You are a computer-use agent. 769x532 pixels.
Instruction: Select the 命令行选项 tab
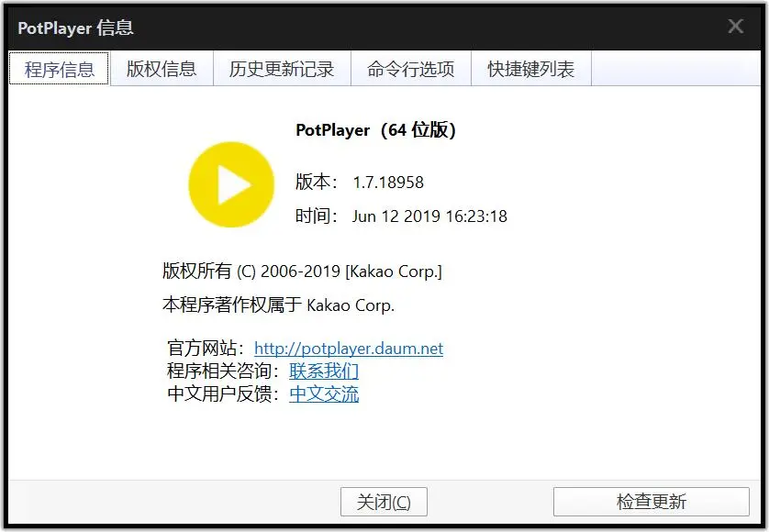(x=411, y=68)
